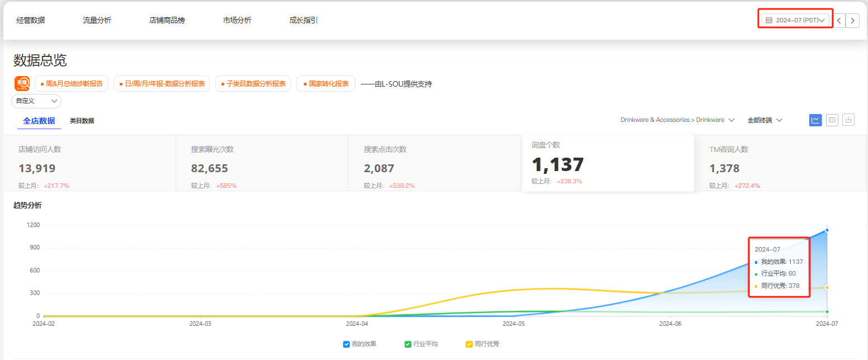The width and height of the screenshot is (868, 360).
Task: Go to previous month arrow
Action: [838, 21]
